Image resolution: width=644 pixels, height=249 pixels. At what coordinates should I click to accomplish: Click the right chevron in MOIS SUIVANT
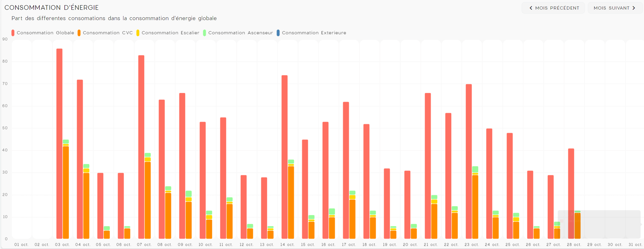point(634,8)
